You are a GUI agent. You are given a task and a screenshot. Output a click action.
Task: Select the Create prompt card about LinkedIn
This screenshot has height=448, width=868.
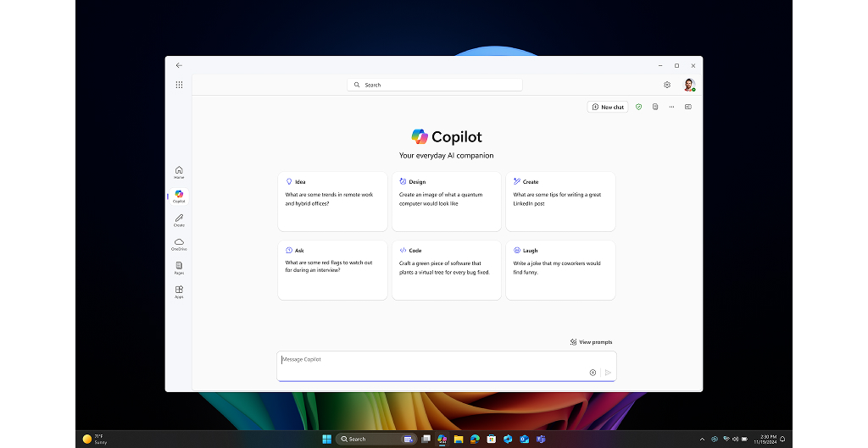[x=560, y=202]
